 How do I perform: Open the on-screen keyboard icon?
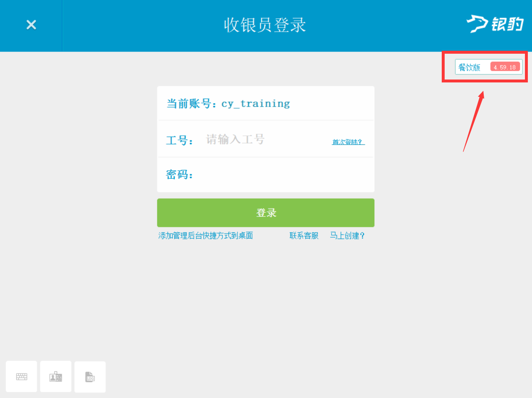(x=22, y=376)
